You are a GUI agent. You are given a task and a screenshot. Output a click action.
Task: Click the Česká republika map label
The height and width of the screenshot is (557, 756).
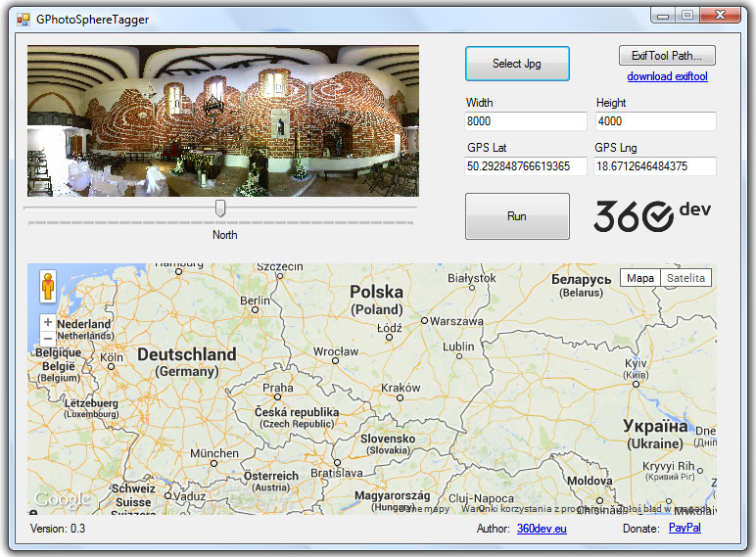[x=297, y=418]
